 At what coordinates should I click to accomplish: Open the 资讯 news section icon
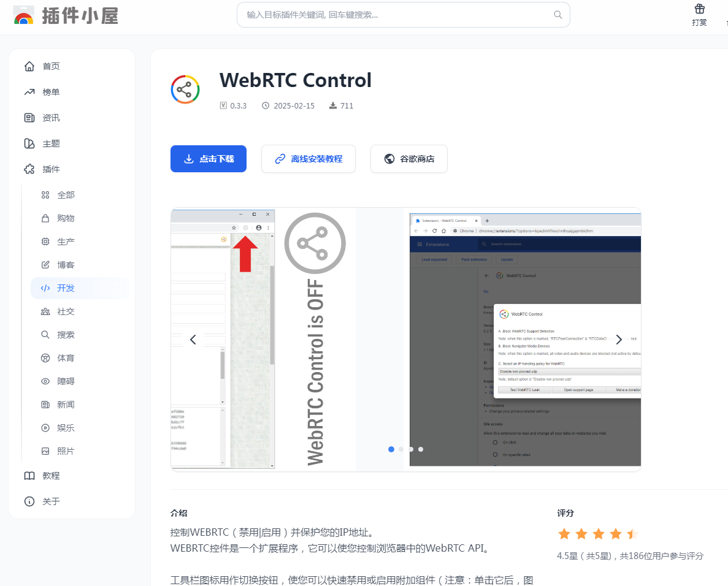click(x=29, y=117)
